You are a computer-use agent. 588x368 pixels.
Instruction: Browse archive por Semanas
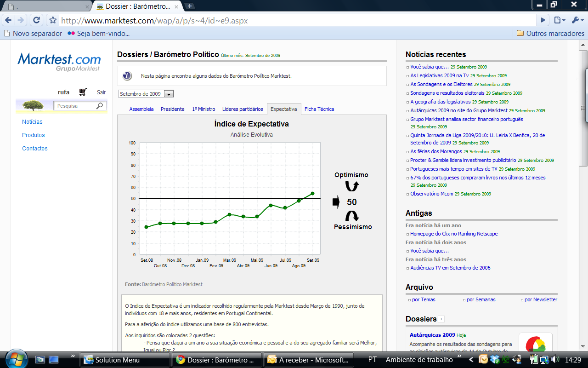(481, 299)
